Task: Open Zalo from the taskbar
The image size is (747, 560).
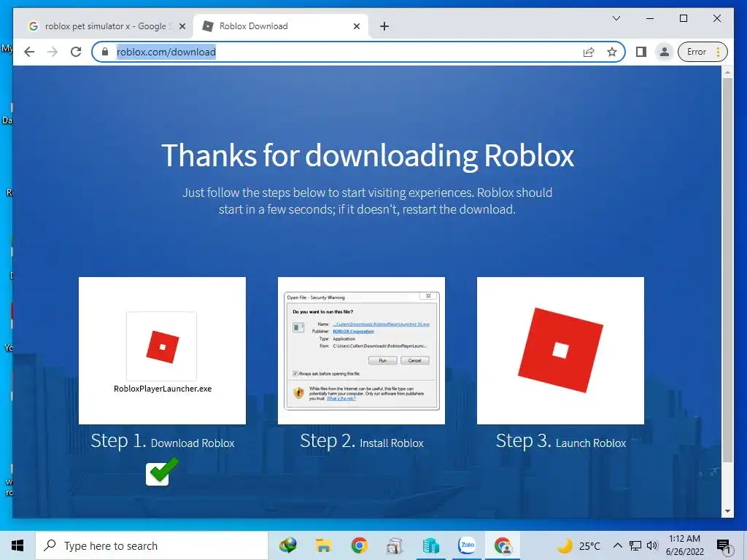Action: click(466, 545)
